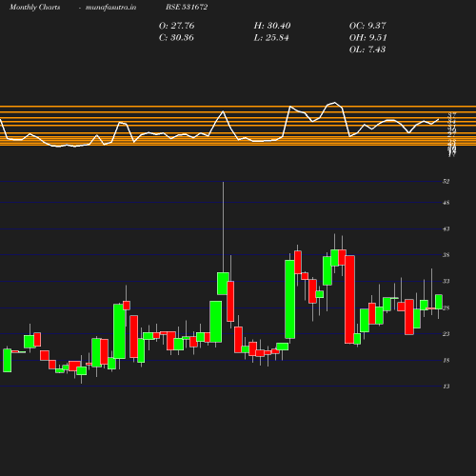Click the "Monthly Charts" title text
Viewport: 476px width, 476px height.
click(x=34, y=7)
